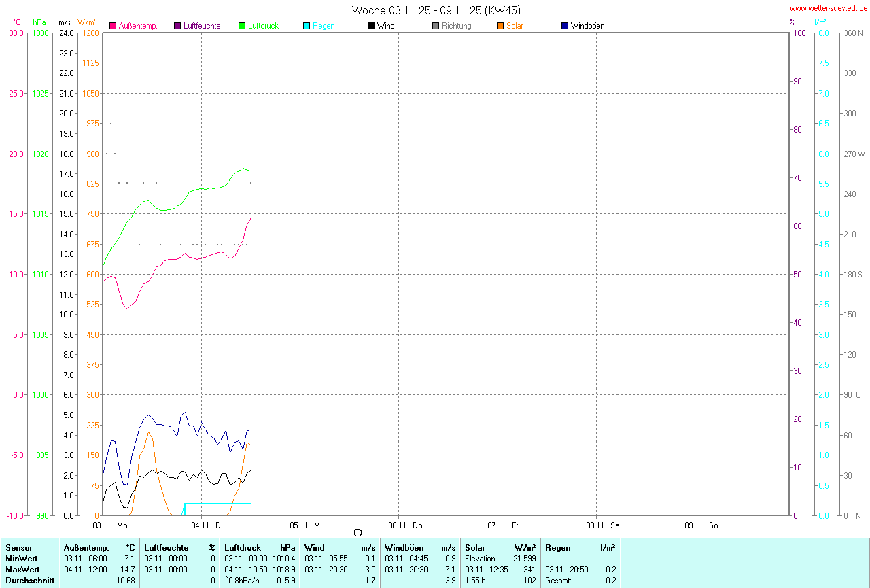Viewport: 870px width, 588px height.
Task: Click the Sensor column header in table
Action: pyautogui.click(x=18, y=548)
